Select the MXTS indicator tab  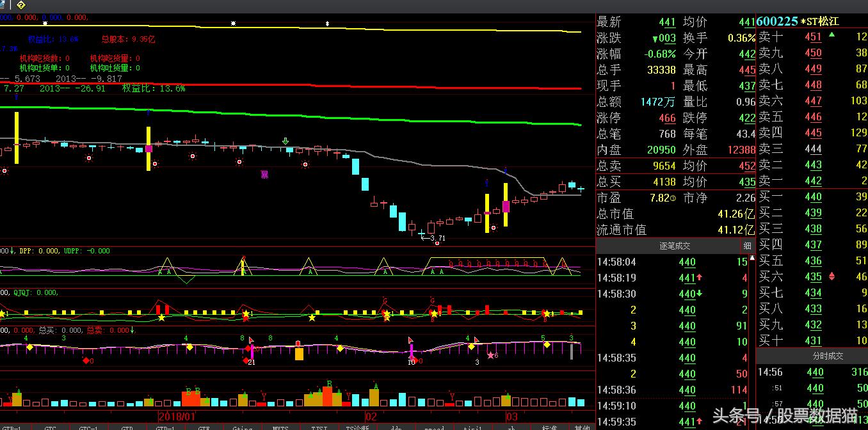pyautogui.click(x=280, y=427)
